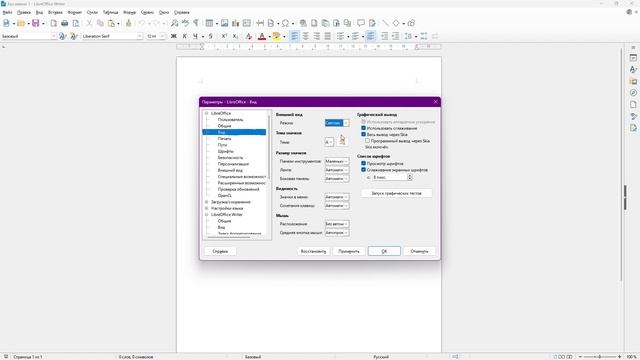Click the Insert Special Character omega icon

(285, 23)
